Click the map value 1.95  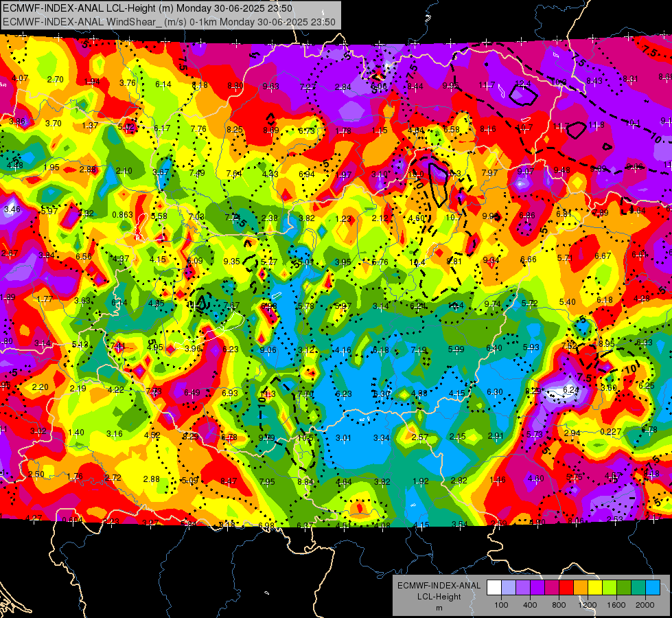click(x=51, y=168)
